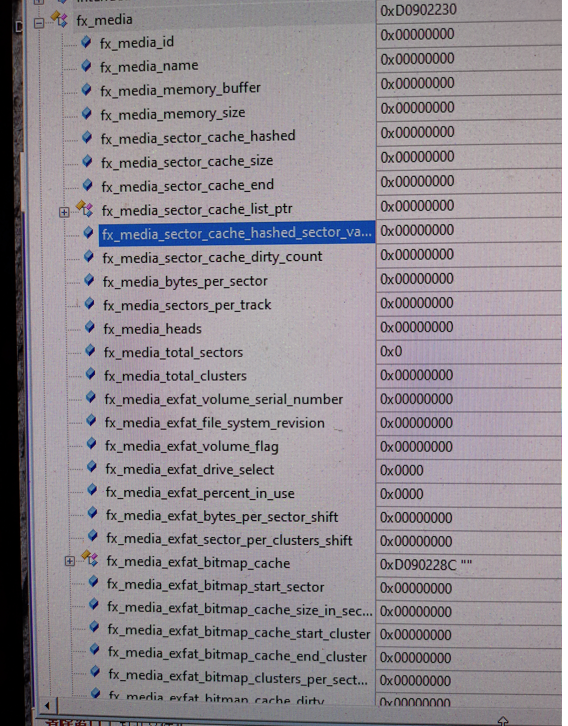
Task: Click the 0xD0902230 value of fx_media
Action: [418, 10]
